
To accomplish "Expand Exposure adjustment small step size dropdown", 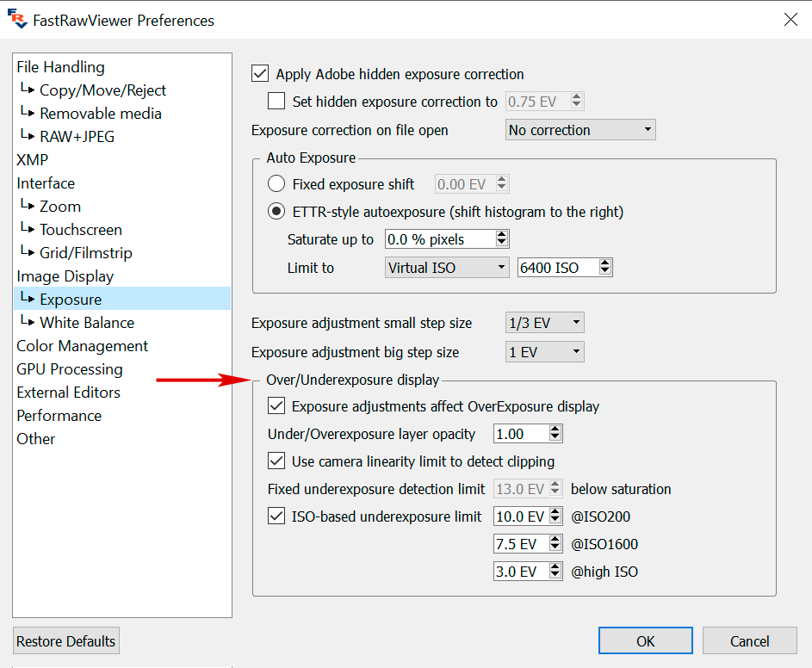I will [x=544, y=324].
